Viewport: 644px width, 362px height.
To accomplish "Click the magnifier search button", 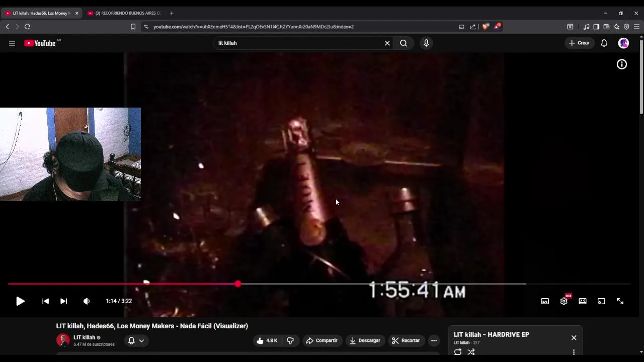I will tap(404, 43).
